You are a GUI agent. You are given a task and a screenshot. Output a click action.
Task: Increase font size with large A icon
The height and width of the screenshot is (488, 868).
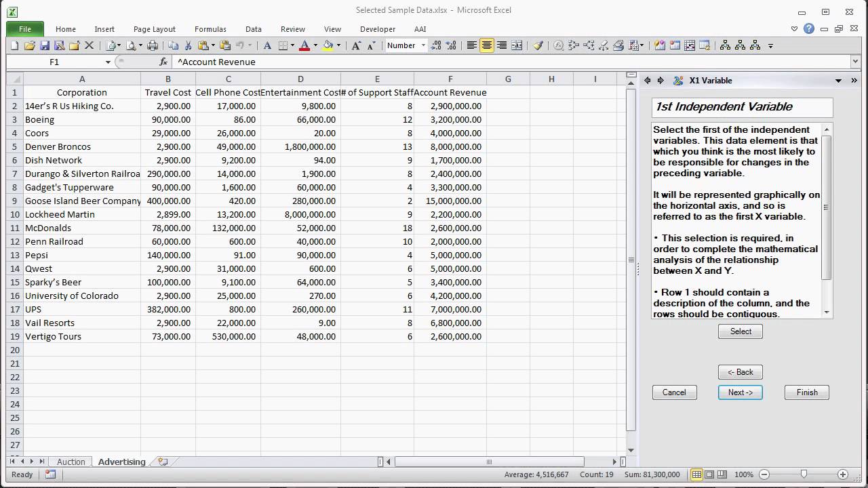(x=356, y=45)
